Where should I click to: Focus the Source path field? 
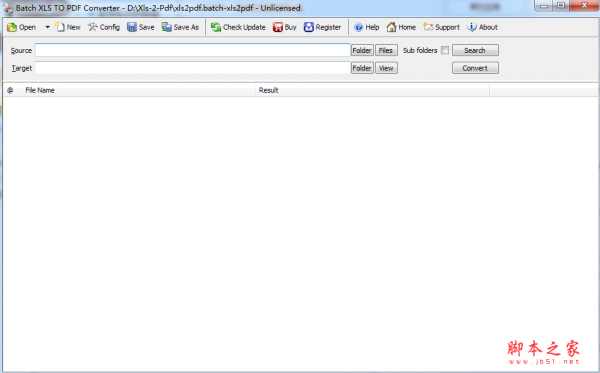(x=193, y=50)
